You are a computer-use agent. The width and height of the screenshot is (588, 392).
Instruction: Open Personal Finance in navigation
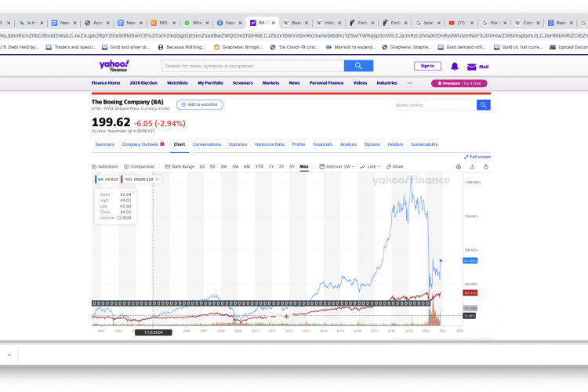pos(326,83)
